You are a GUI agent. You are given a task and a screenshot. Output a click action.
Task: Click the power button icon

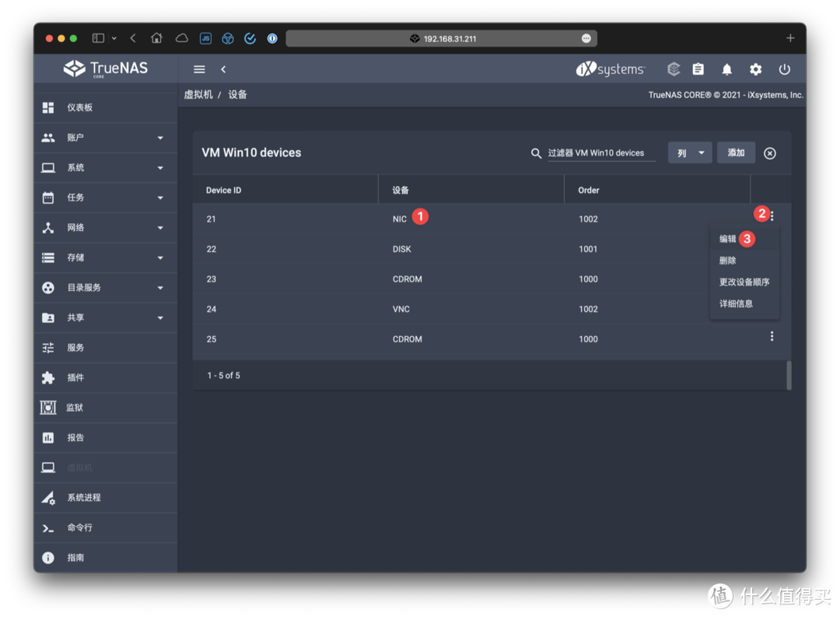(784, 69)
